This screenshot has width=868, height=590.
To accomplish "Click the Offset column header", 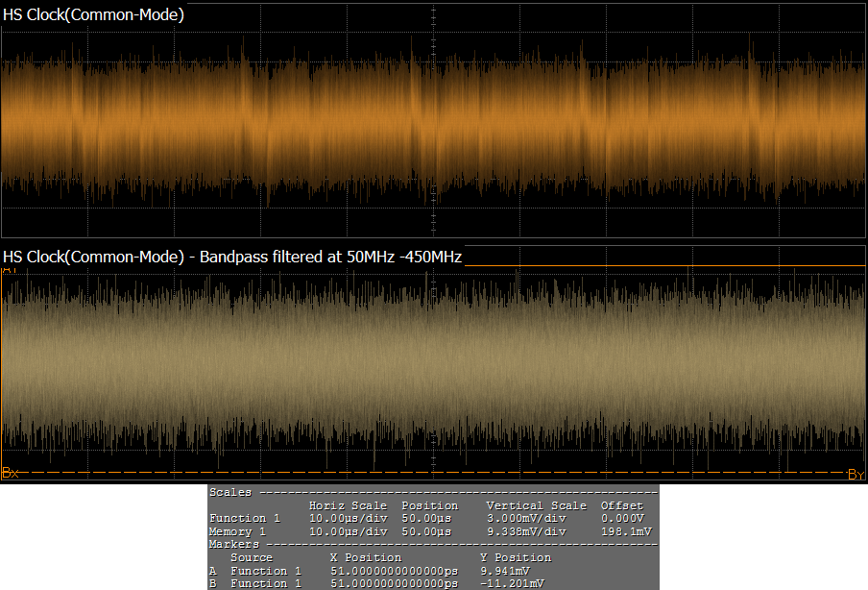I will 622,505.
